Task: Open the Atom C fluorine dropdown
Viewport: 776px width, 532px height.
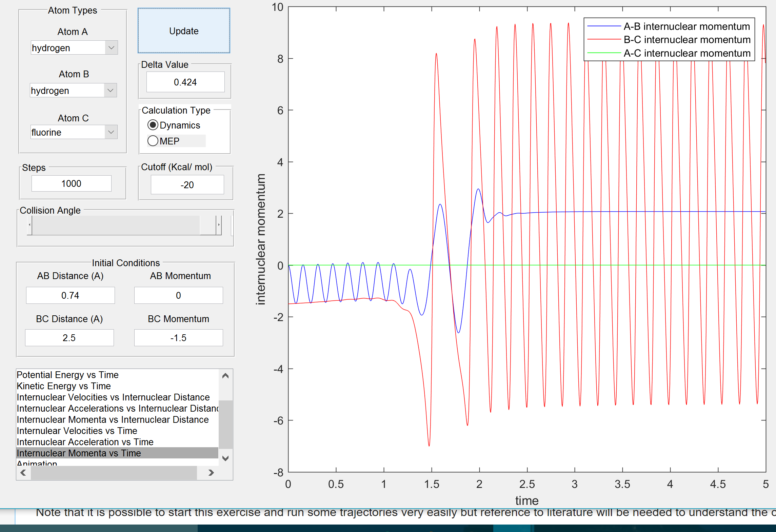Action: click(111, 132)
